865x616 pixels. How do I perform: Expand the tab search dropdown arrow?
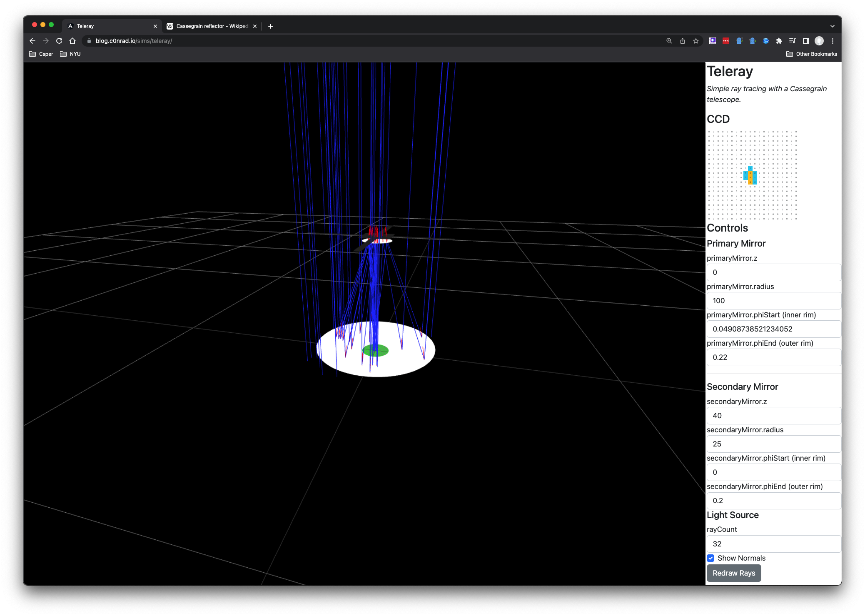832,26
